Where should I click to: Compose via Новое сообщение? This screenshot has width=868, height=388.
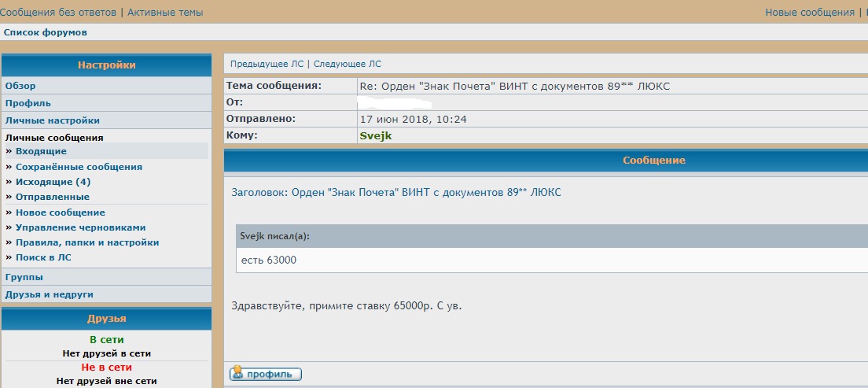(x=61, y=212)
